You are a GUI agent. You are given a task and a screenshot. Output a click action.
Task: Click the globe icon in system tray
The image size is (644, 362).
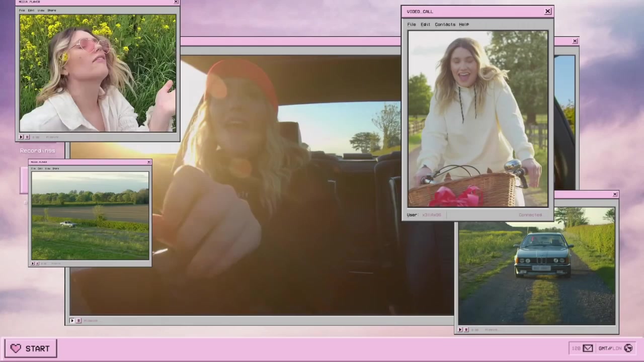pyautogui.click(x=628, y=348)
